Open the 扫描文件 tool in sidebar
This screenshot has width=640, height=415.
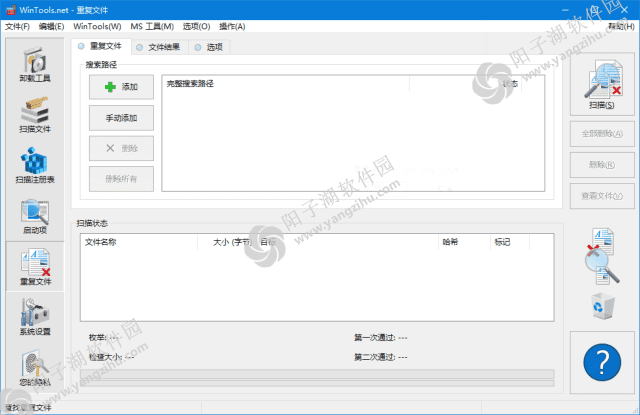point(35,115)
